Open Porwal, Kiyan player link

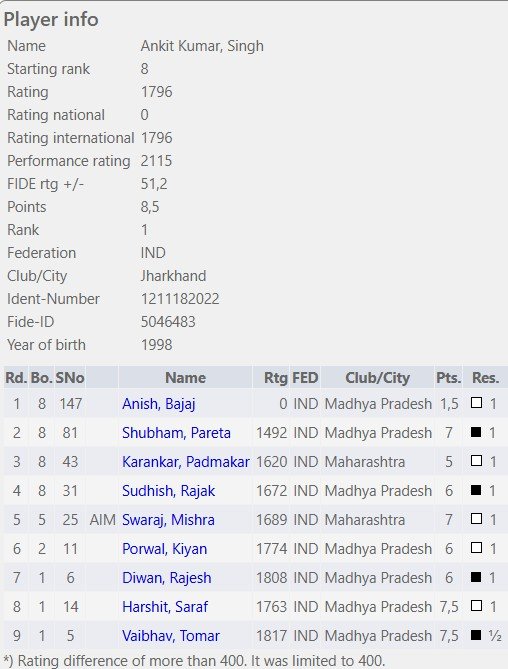(164, 549)
